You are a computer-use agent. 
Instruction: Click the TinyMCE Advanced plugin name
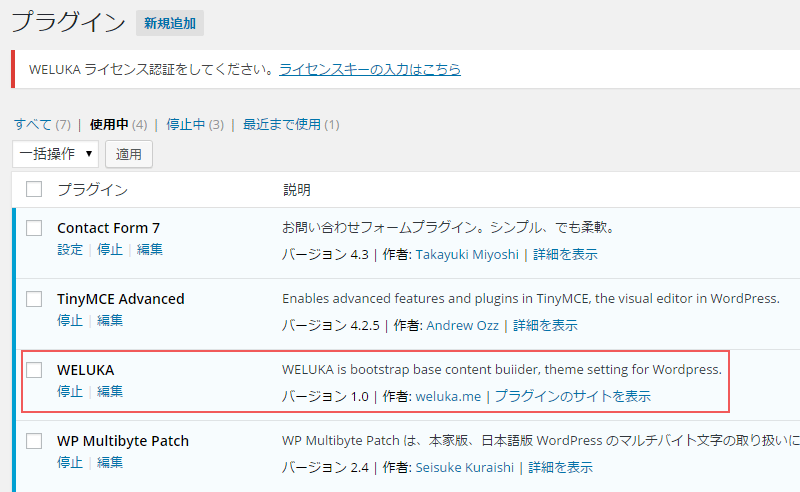pos(120,299)
